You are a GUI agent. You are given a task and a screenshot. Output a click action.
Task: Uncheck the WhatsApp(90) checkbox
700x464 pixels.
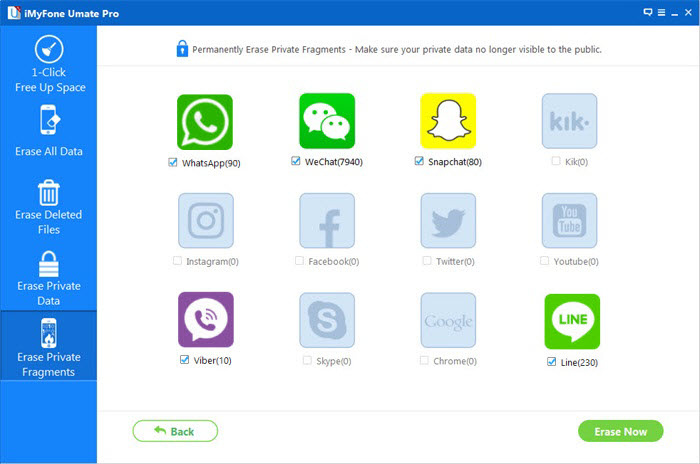(x=173, y=163)
